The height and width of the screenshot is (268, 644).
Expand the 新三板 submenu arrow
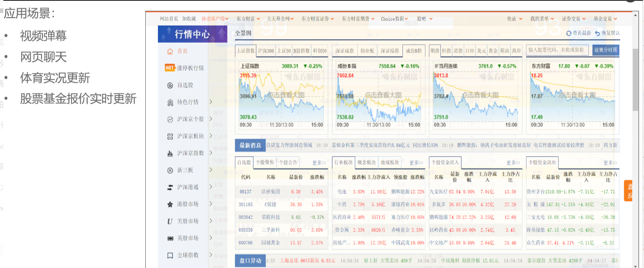coord(211,170)
